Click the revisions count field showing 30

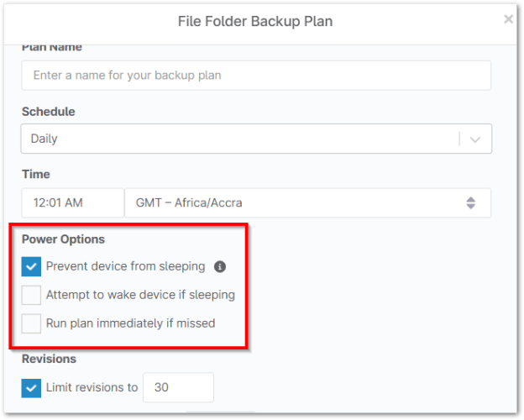[178, 387]
